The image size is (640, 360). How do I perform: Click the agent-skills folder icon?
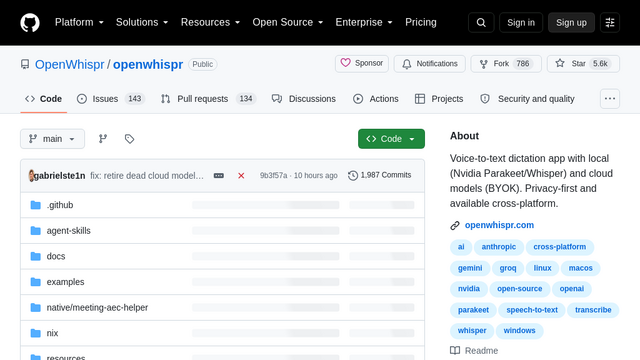pyautogui.click(x=36, y=231)
